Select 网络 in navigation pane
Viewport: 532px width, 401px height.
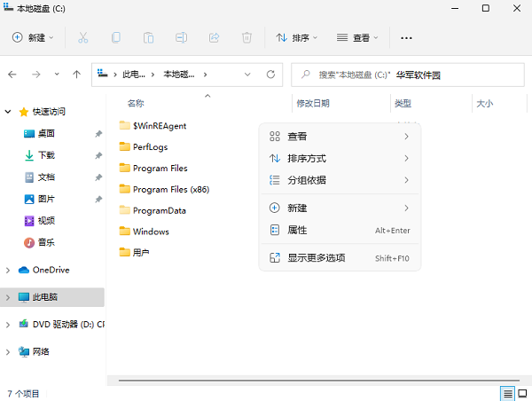[x=41, y=351]
